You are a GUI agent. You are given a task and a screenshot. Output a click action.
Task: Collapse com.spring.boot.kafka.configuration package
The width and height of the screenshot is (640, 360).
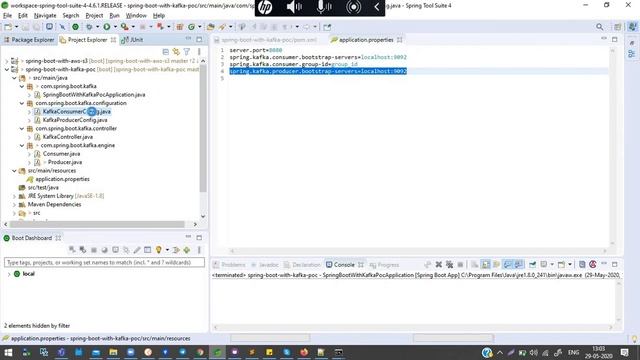(22, 103)
